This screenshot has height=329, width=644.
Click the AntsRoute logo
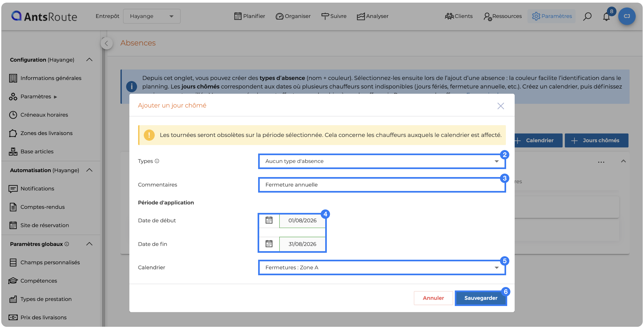(x=44, y=16)
